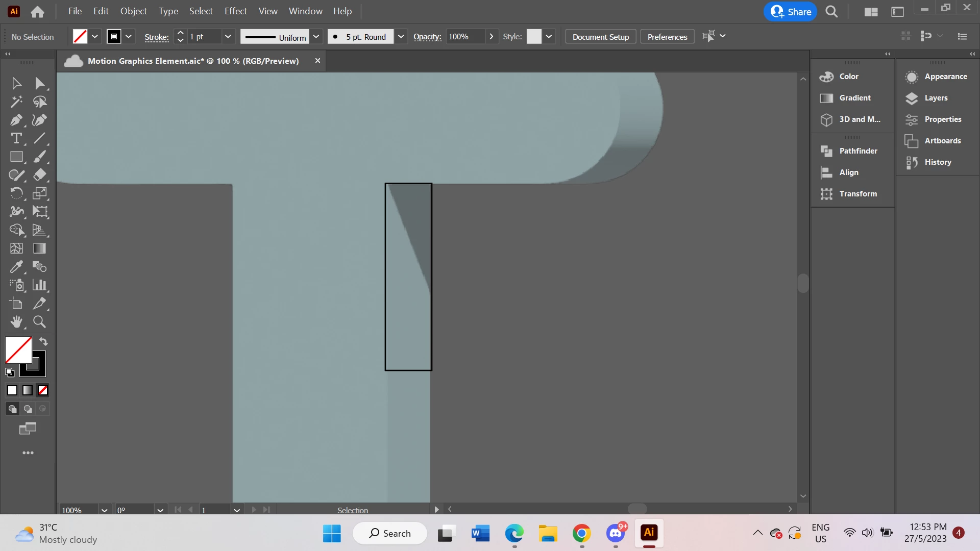Screen dimensions: 980x551
Task: Open the Effect menu
Action: tap(235, 11)
